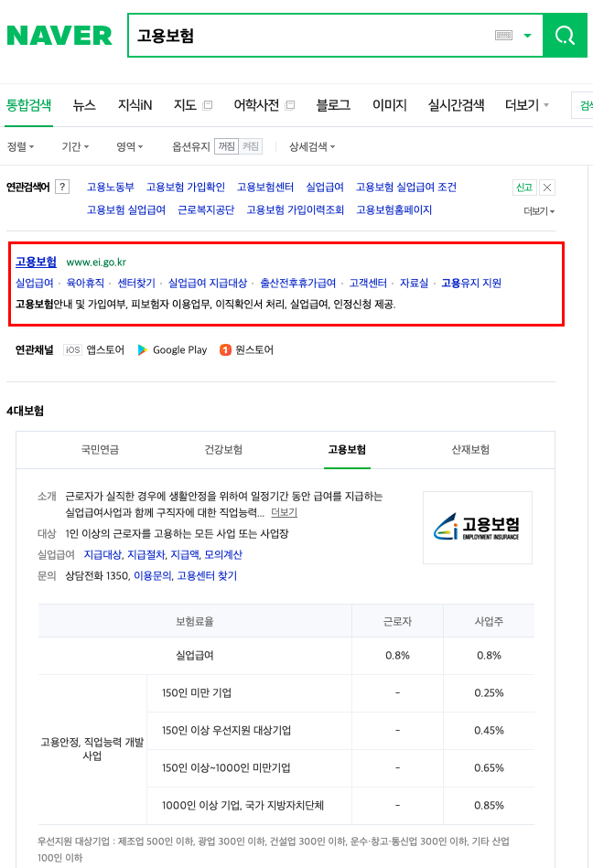Open the 자료실 sublink
Viewport: 593px width, 868px height.
(x=415, y=283)
